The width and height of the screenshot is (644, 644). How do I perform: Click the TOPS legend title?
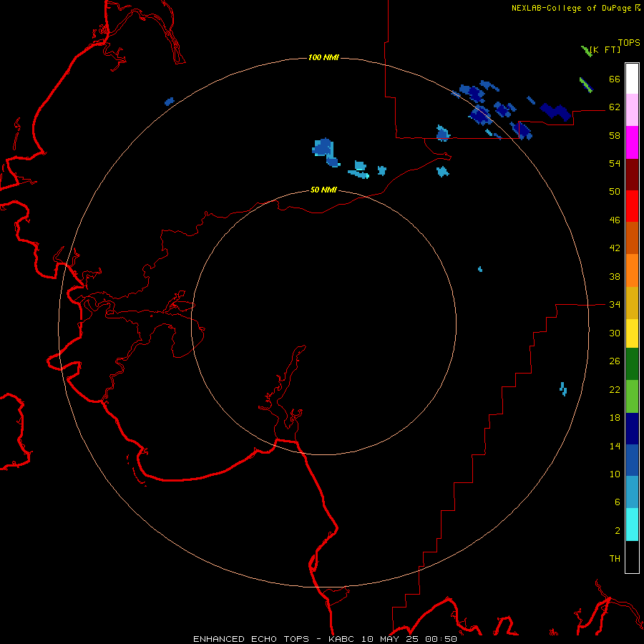(629, 42)
